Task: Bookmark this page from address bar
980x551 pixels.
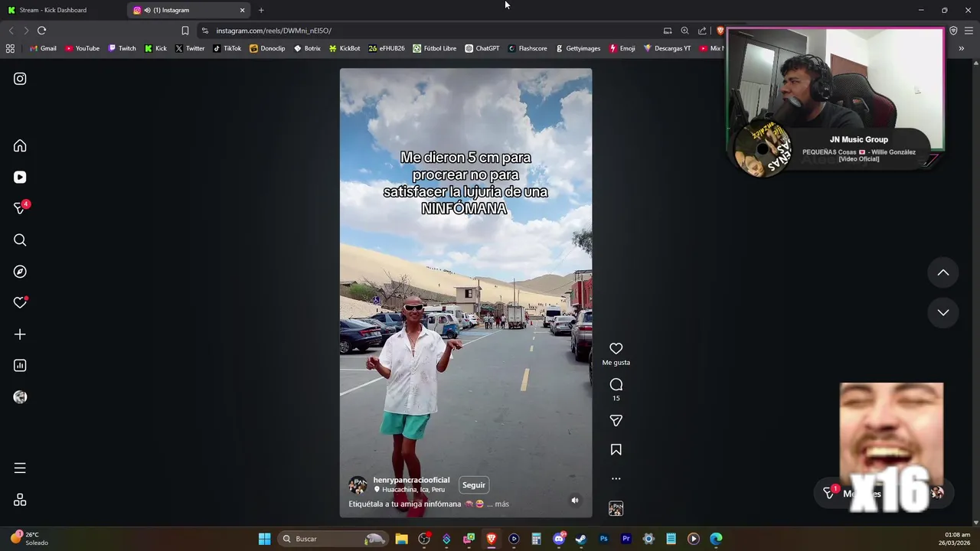Action: pyautogui.click(x=185, y=31)
